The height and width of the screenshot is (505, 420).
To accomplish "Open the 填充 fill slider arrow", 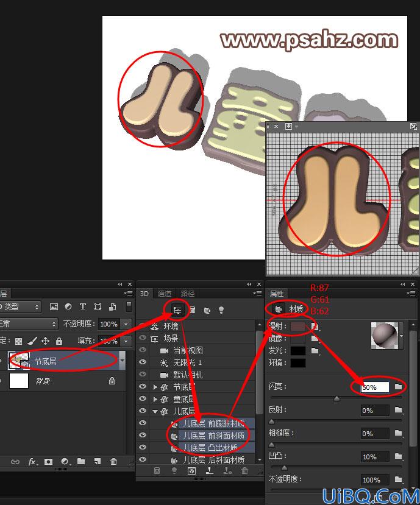I will 126,341.
